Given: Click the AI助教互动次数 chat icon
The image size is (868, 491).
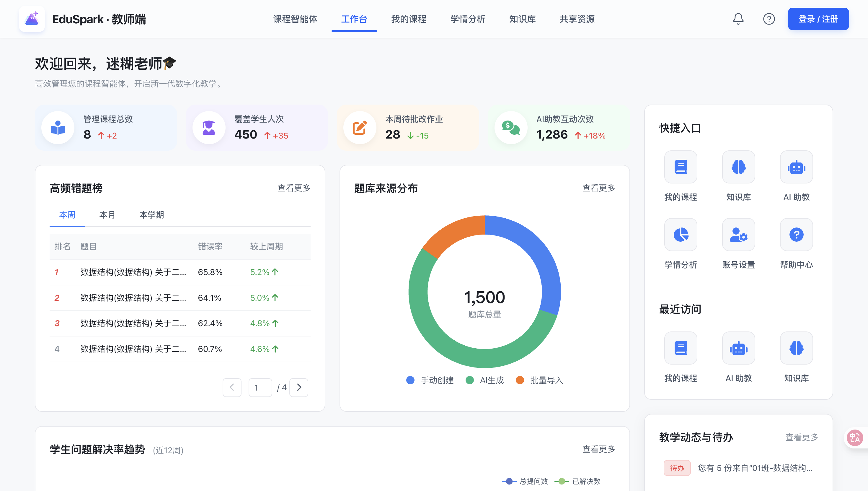Looking at the screenshot, I should [510, 128].
